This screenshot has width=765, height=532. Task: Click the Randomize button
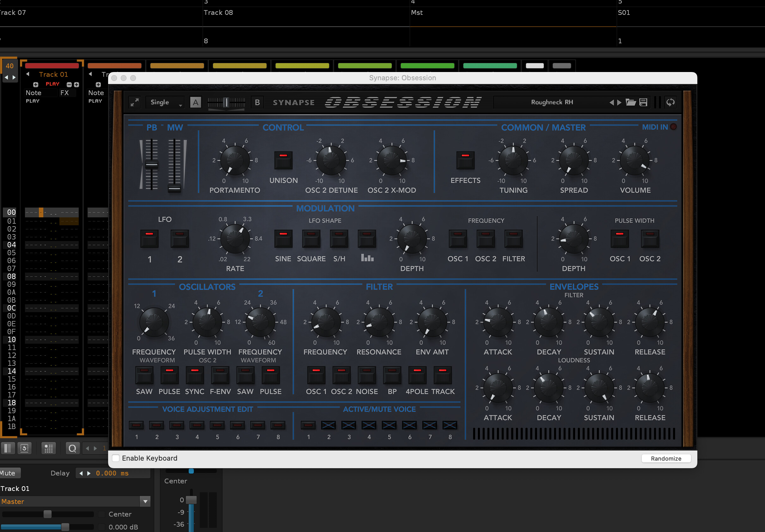click(666, 458)
